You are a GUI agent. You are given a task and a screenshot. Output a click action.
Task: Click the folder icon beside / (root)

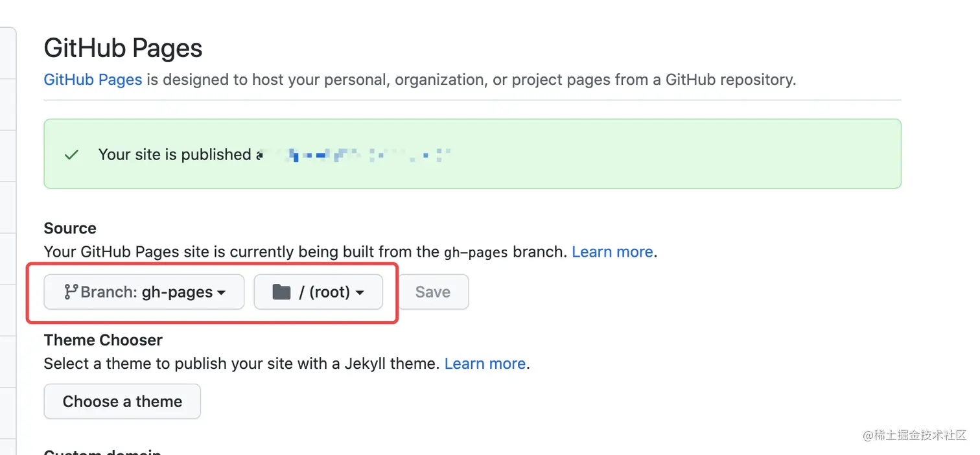pyautogui.click(x=281, y=292)
